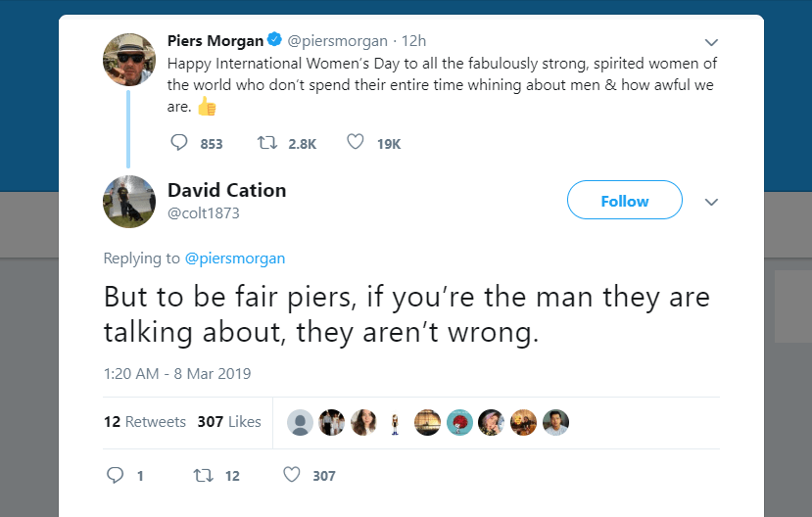Retweet David Cation's reply
Screen dimensions: 812x517
coord(204,475)
